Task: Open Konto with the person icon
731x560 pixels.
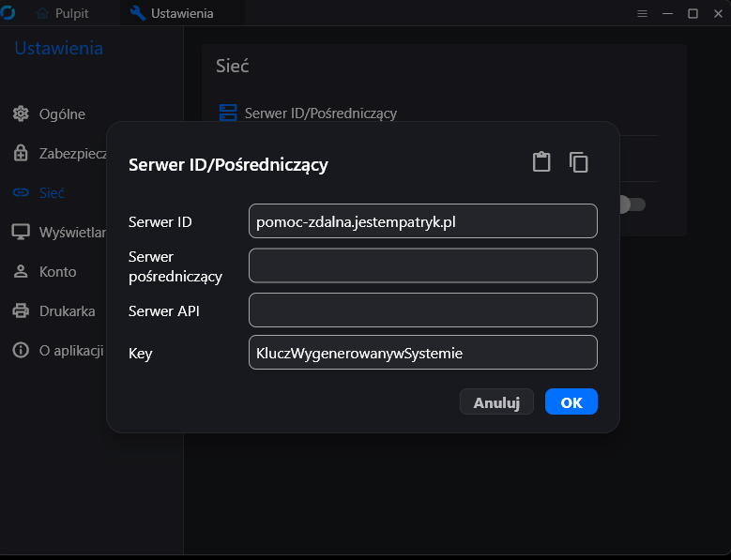Action: click(21, 272)
